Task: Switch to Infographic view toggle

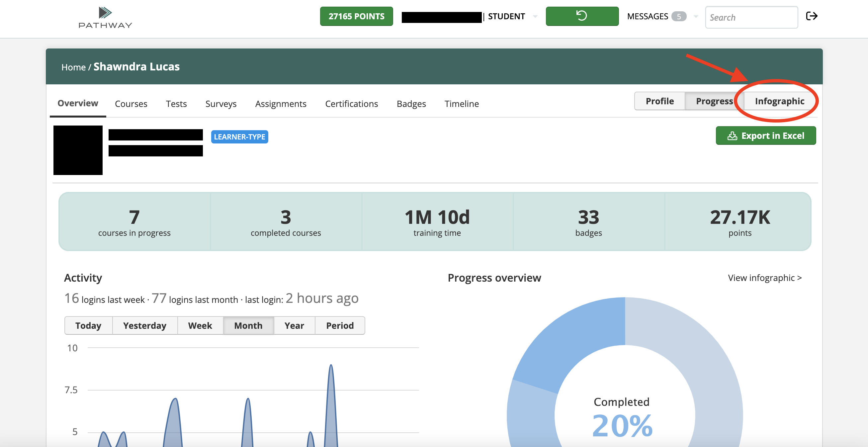Action: [x=779, y=101]
